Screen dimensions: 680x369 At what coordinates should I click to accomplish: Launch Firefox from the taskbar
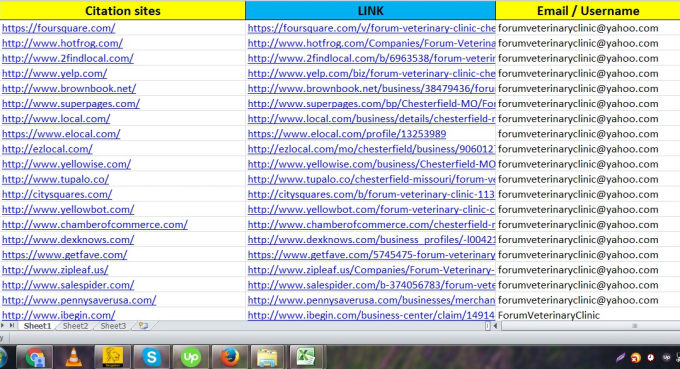click(x=229, y=357)
